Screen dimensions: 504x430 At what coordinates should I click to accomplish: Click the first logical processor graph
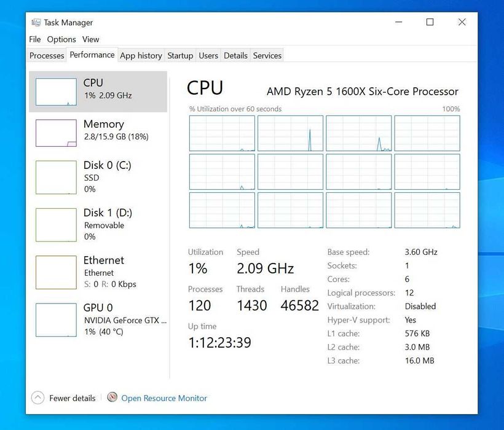click(x=222, y=133)
